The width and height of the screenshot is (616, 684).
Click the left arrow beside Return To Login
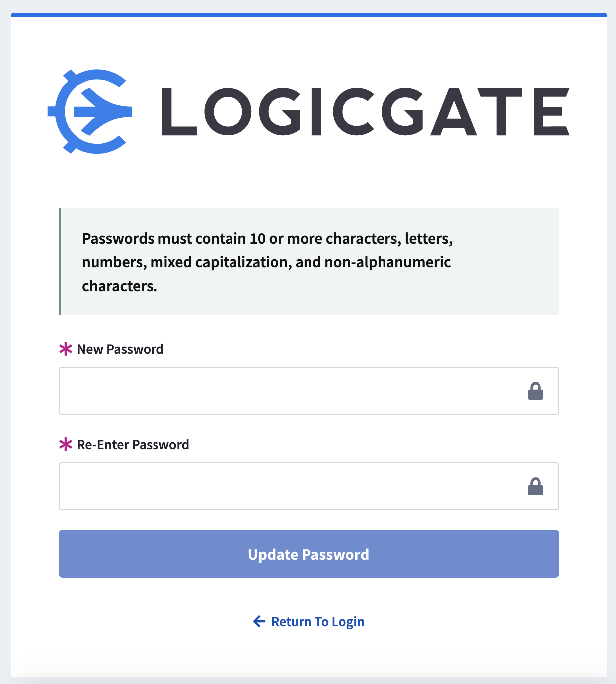(259, 621)
